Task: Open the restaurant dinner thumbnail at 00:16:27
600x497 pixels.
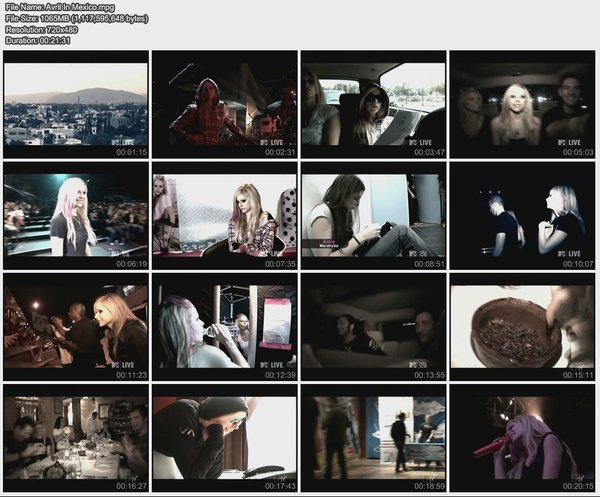Action: (x=76, y=438)
